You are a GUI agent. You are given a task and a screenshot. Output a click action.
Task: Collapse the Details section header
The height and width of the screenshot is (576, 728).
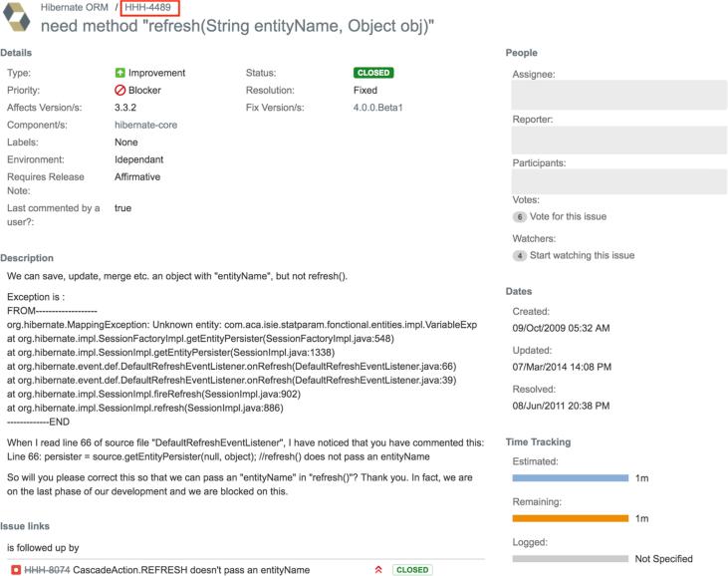[17, 51]
